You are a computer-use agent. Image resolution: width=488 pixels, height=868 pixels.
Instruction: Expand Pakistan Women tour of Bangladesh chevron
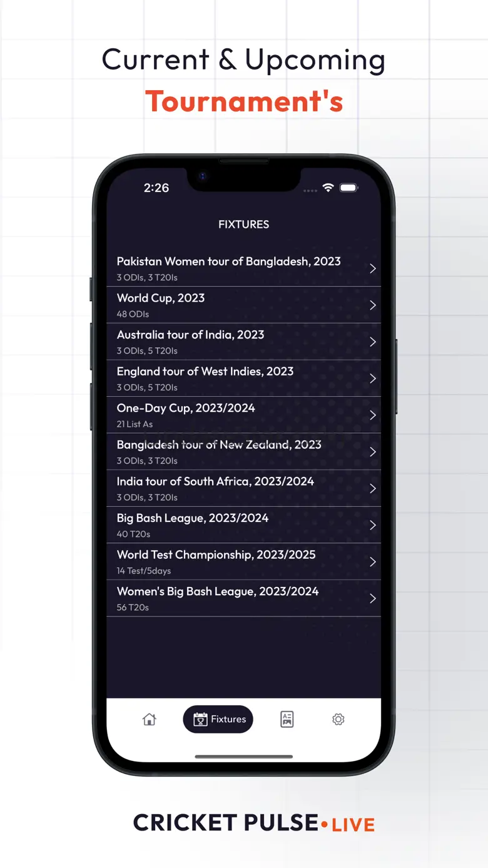click(x=372, y=268)
